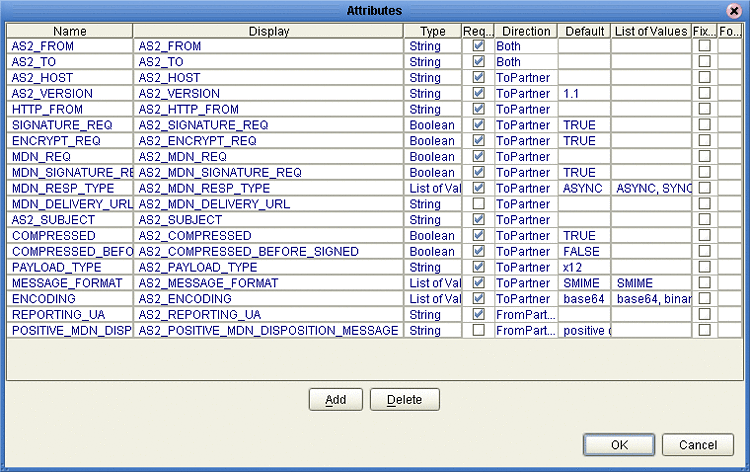Image resolution: width=750 pixels, height=472 pixels.
Task: Open Direction cell for POSITIVE_MDN_DISP row
Action: pyautogui.click(x=526, y=330)
